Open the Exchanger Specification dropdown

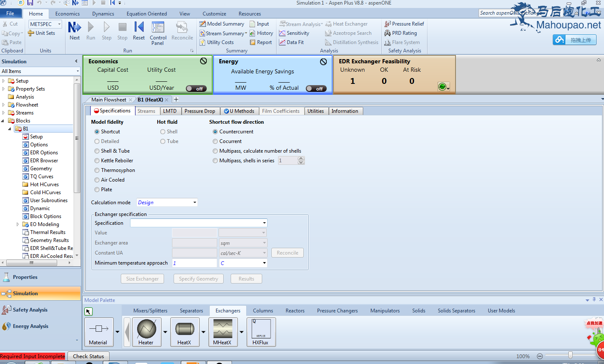tap(264, 223)
